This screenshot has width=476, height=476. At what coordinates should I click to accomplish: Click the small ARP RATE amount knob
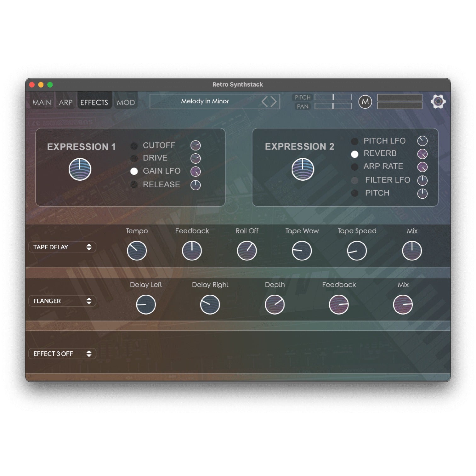(x=422, y=167)
